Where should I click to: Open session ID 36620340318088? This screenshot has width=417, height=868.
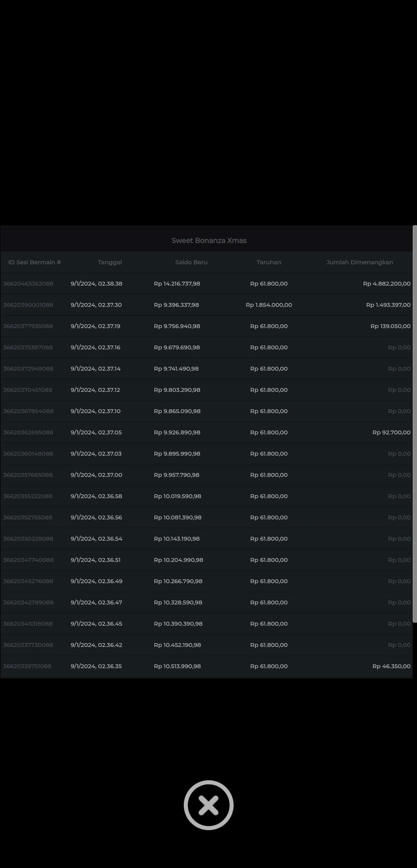(x=28, y=624)
